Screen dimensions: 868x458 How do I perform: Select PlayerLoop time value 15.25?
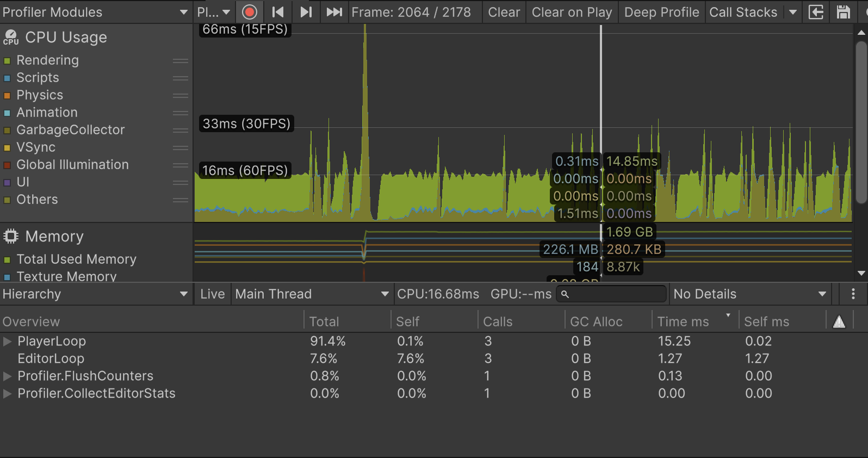click(674, 342)
